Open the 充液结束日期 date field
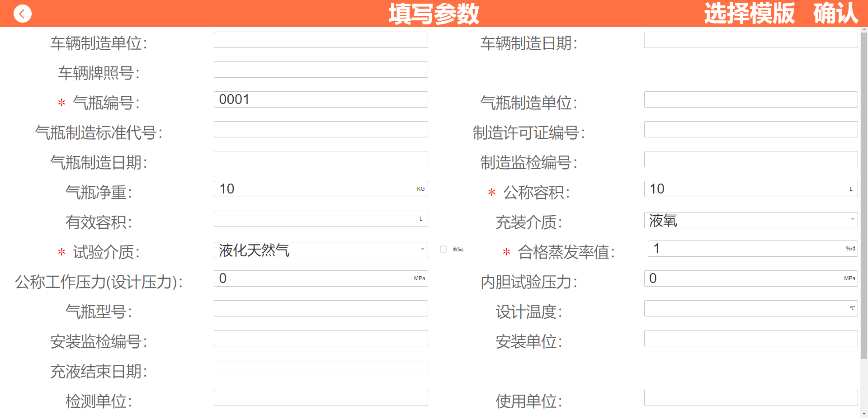 321,368
